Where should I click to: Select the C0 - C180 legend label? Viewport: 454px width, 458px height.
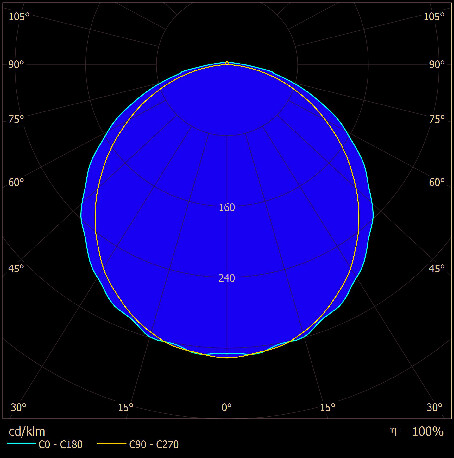click(x=60, y=444)
